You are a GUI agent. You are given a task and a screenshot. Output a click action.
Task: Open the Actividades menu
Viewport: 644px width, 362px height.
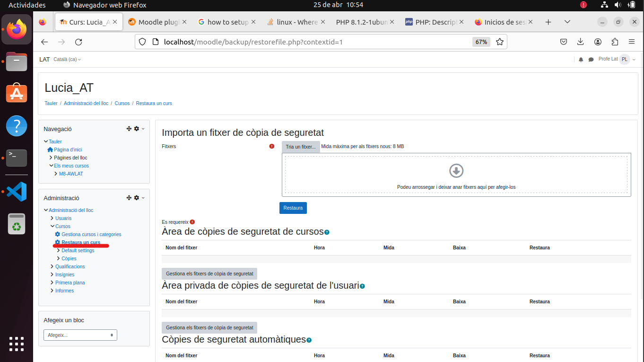tap(27, 5)
